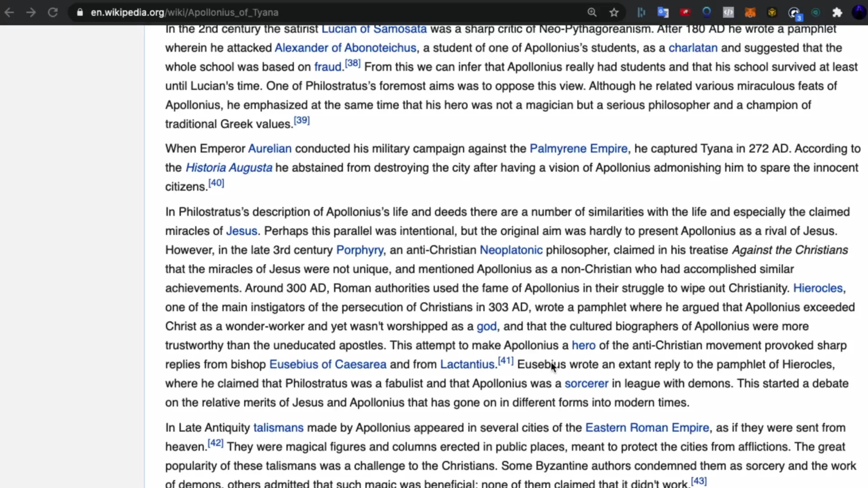
Task: Open the page zoom magnifier icon
Action: pyautogui.click(x=592, y=12)
